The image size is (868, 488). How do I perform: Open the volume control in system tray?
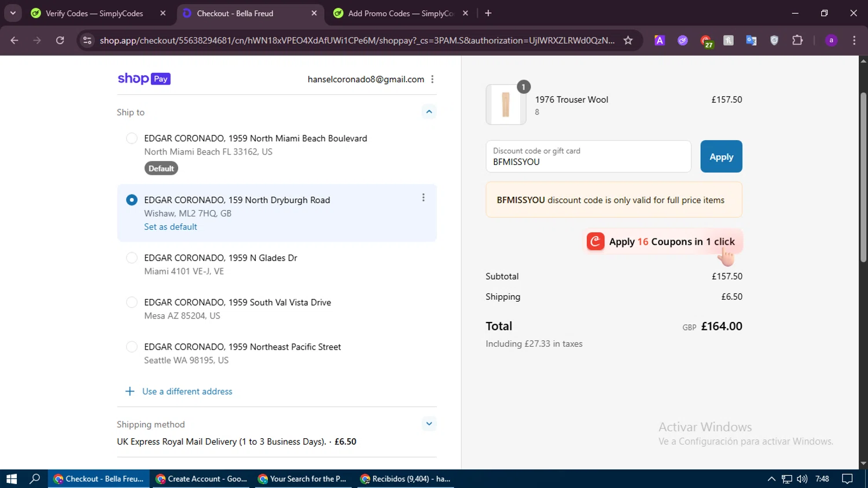(x=802, y=479)
